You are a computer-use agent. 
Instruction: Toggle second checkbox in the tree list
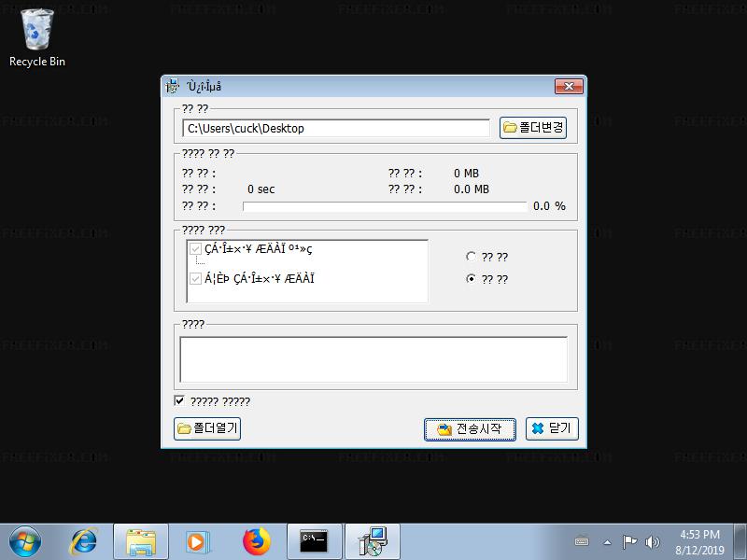coord(195,278)
